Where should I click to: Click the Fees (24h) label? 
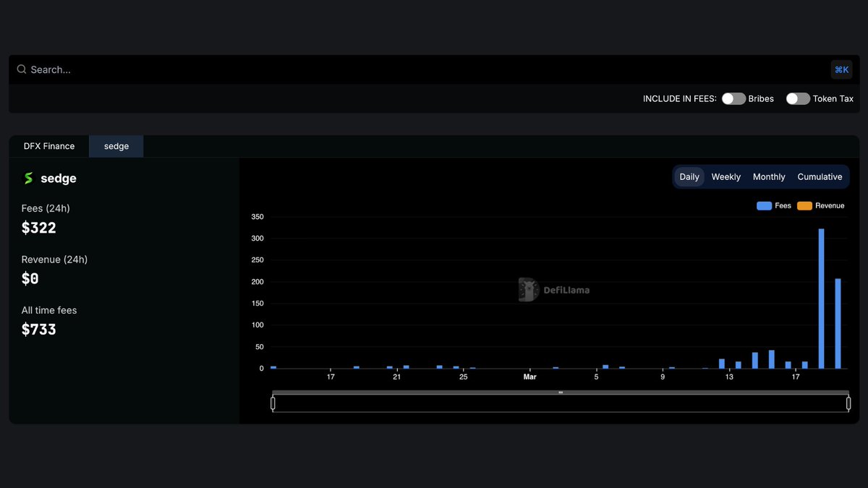[x=46, y=208]
